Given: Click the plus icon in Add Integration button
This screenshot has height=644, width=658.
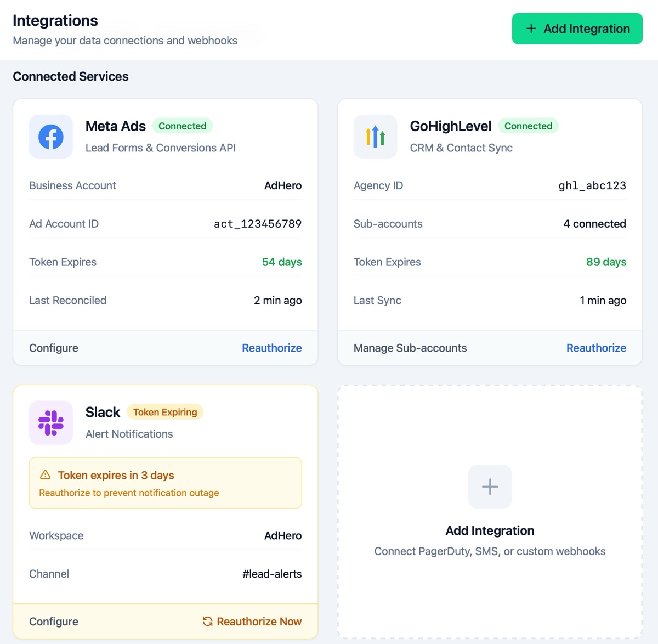Looking at the screenshot, I should [531, 29].
